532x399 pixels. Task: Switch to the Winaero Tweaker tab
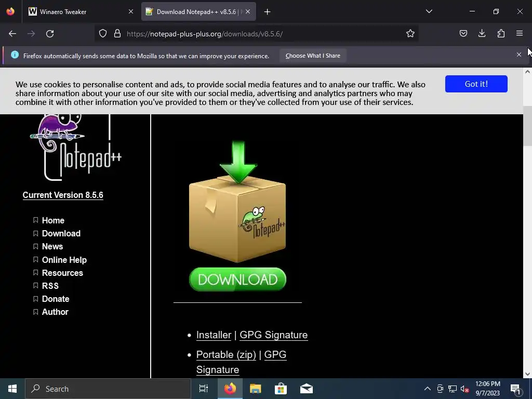pos(81,11)
